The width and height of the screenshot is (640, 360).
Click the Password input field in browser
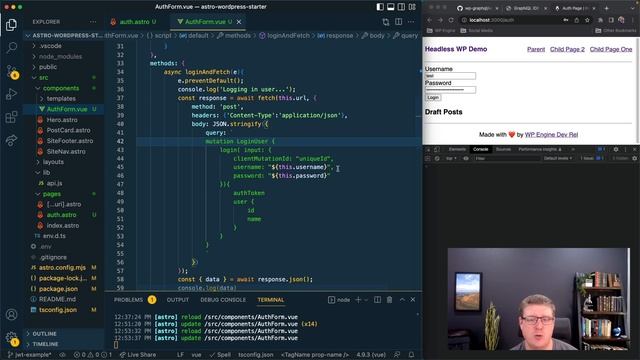coord(450,89)
